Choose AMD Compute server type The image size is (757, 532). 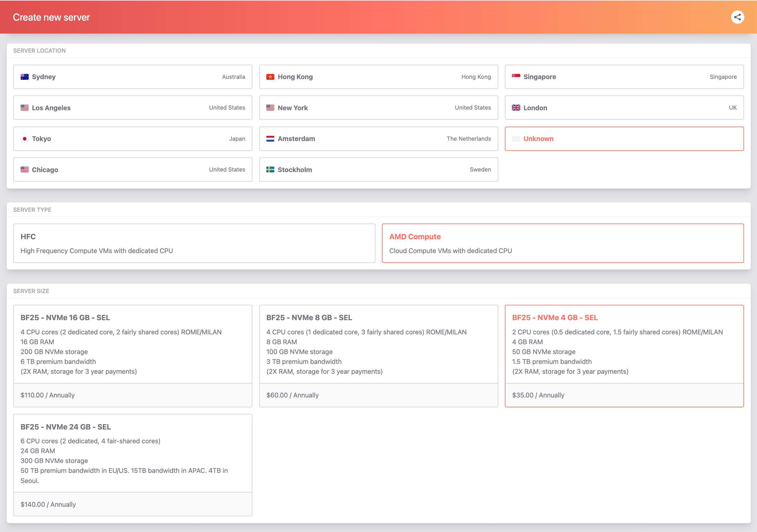pyautogui.click(x=563, y=243)
